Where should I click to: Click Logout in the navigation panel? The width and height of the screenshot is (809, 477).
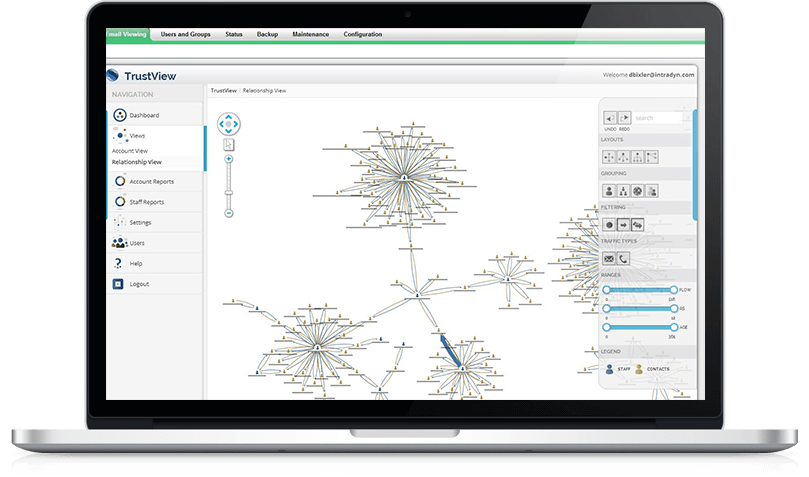tap(138, 284)
